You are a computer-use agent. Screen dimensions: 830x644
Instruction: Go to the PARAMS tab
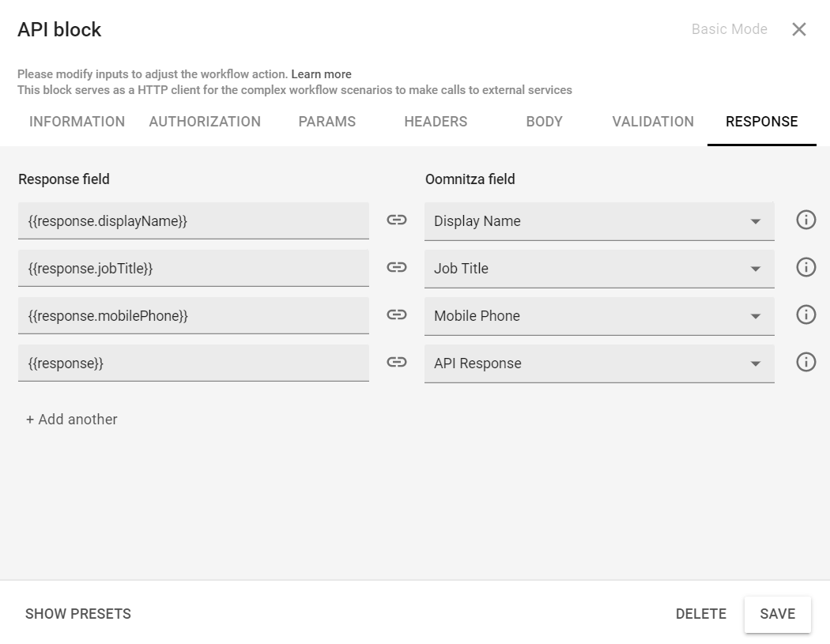(x=327, y=122)
